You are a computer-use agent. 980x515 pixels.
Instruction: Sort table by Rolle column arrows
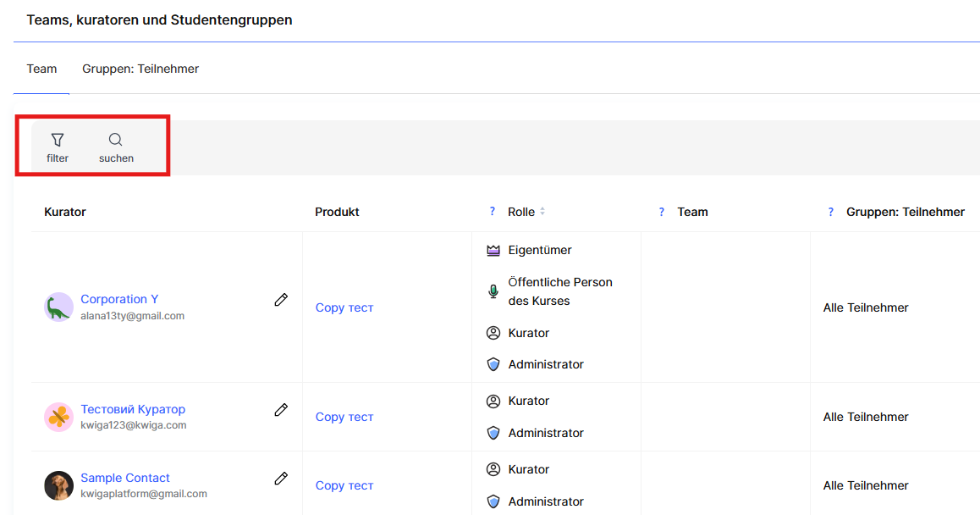click(542, 212)
